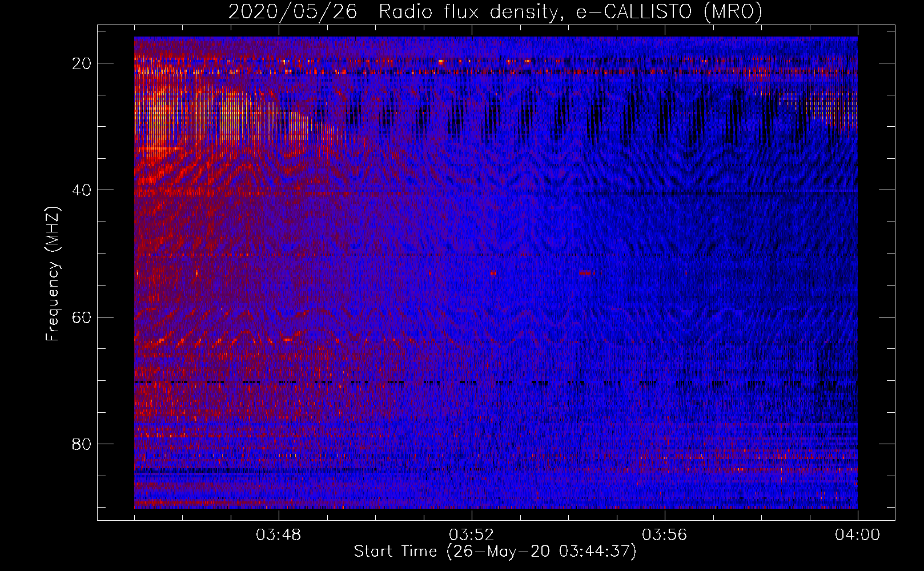Viewport: 924px width, 571px height.
Task: Click the 'Frequency (MHZ)' axis label
Action: [52, 274]
